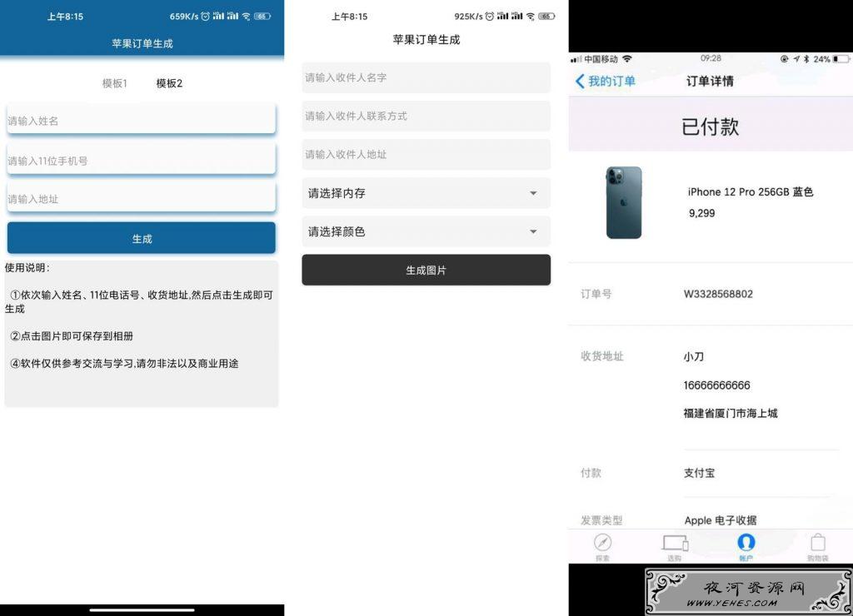Open the 请选择颜色 dropdown
This screenshot has width=853, height=616.
(x=426, y=231)
